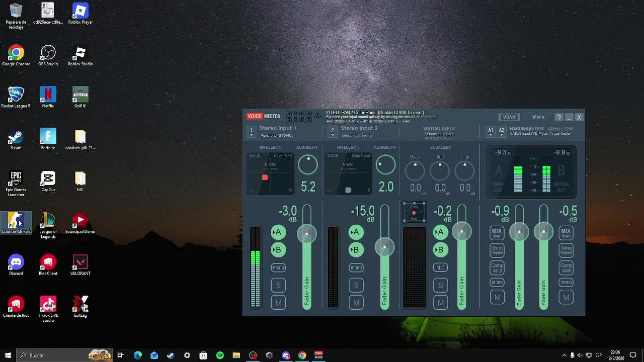The height and width of the screenshot is (362, 644).
Task: Open OBS Studio desktop shortcut
Action: click(48, 56)
